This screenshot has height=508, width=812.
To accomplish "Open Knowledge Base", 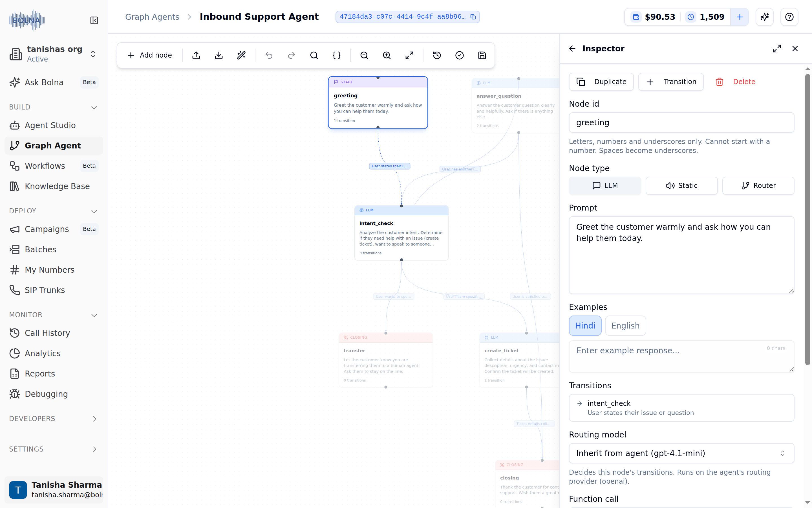I will click(54, 186).
